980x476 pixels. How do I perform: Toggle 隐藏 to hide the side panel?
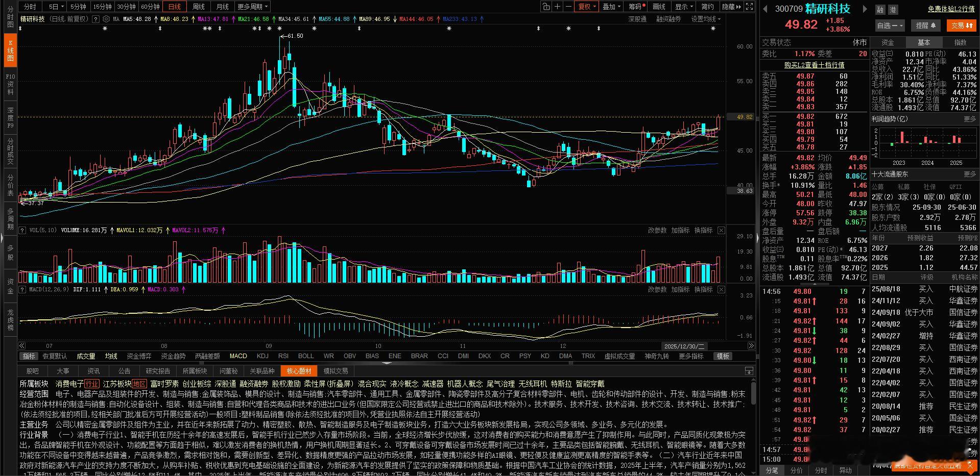point(731,7)
